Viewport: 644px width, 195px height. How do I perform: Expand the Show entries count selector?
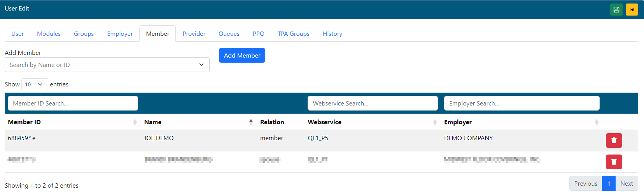coord(34,84)
